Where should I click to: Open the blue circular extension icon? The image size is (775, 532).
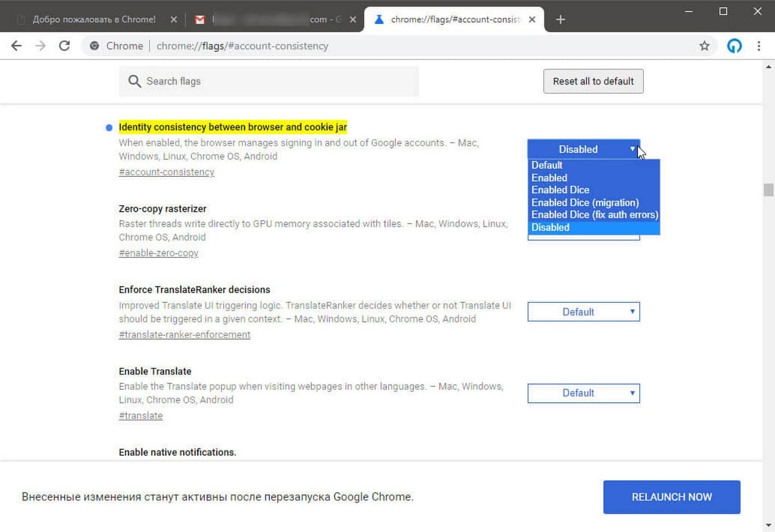tap(734, 46)
